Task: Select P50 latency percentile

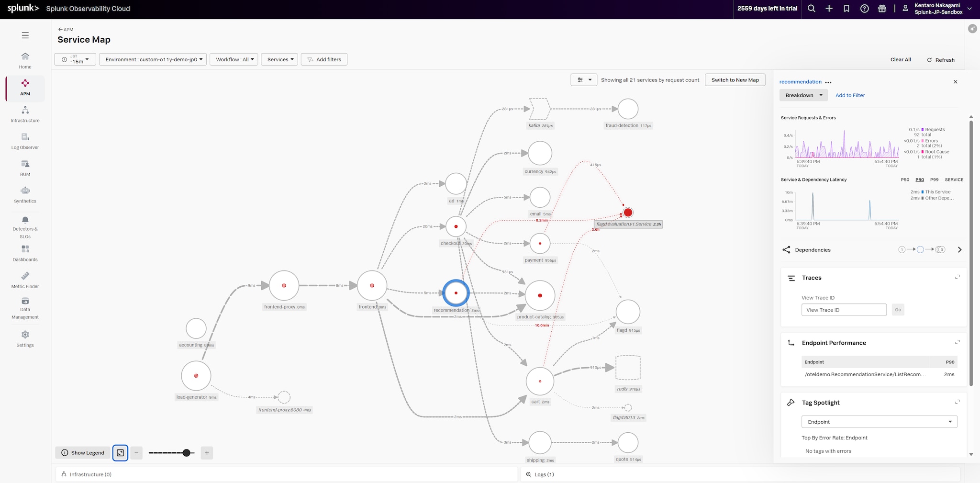Action: click(x=905, y=180)
